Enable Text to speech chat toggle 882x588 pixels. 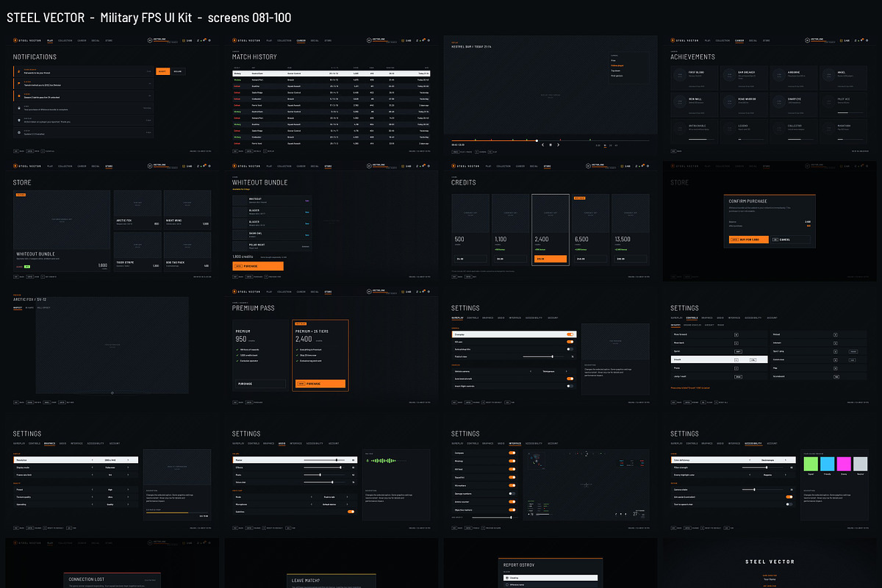point(789,504)
